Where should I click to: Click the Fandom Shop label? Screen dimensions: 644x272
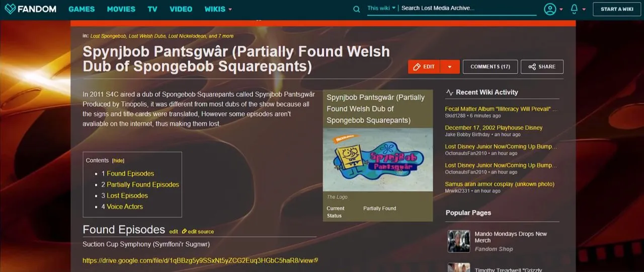pos(494,249)
